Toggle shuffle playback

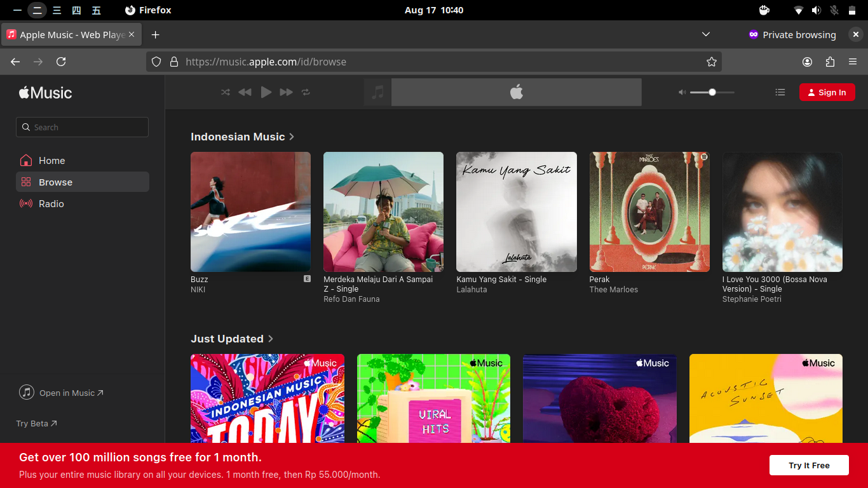226,92
